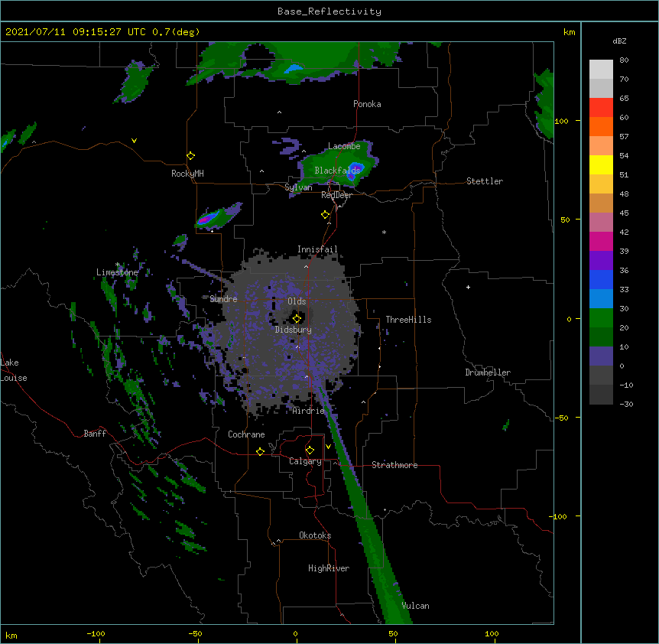Click the Cochrane town label

[x=246, y=434]
